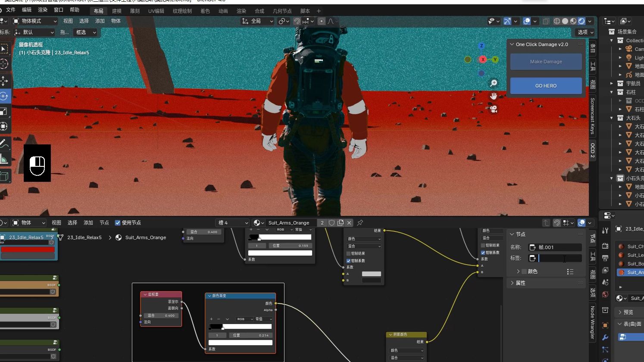Click the mix node A color swatch

coord(372,274)
